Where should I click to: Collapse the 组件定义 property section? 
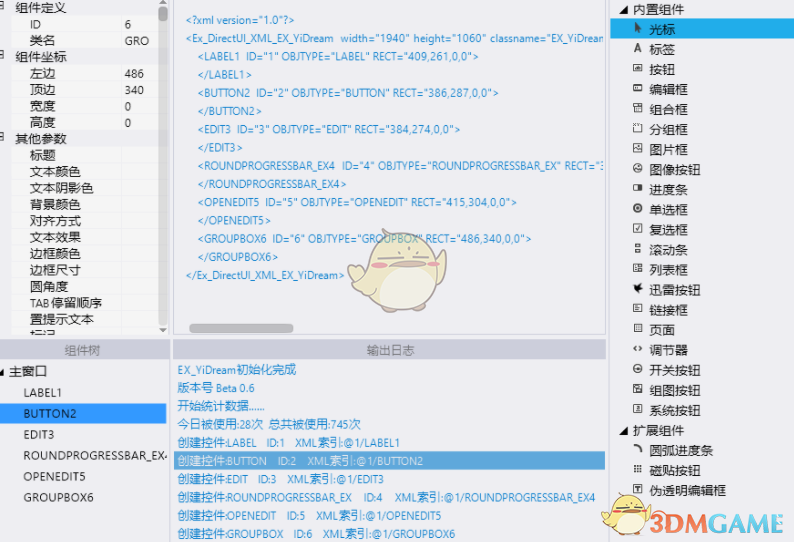[x=2, y=4]
